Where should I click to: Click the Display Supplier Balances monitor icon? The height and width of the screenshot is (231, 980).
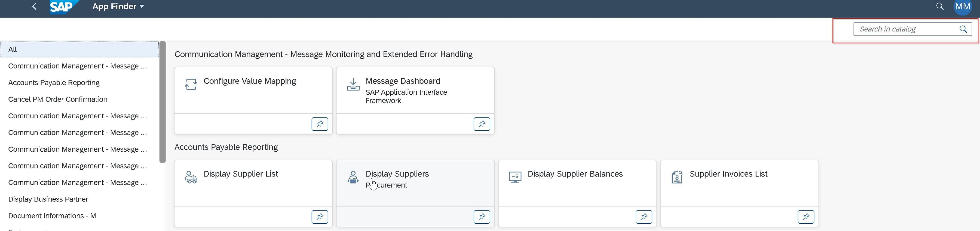515,176
